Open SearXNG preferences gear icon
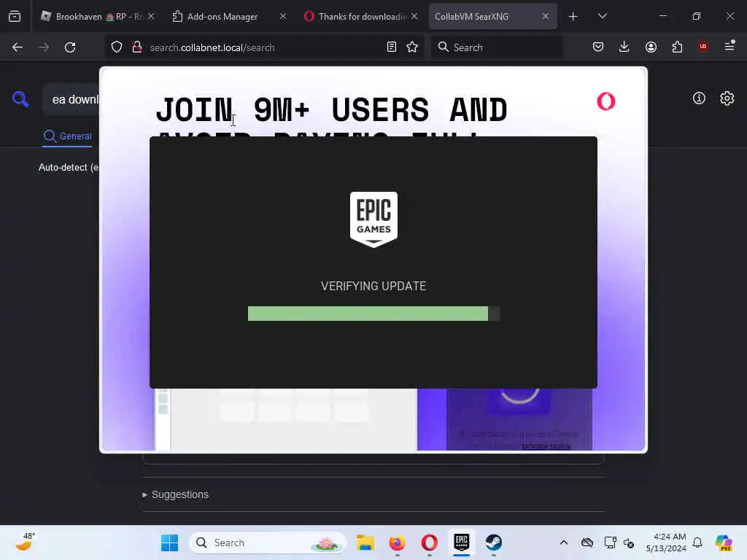This screenshot has width=747, height=560. [727, 98]
